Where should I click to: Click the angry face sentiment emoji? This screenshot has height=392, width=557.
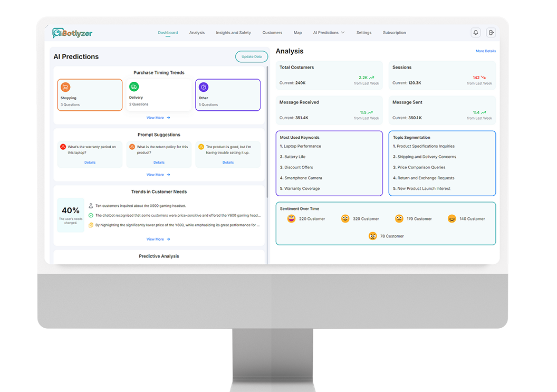[373, 236]
